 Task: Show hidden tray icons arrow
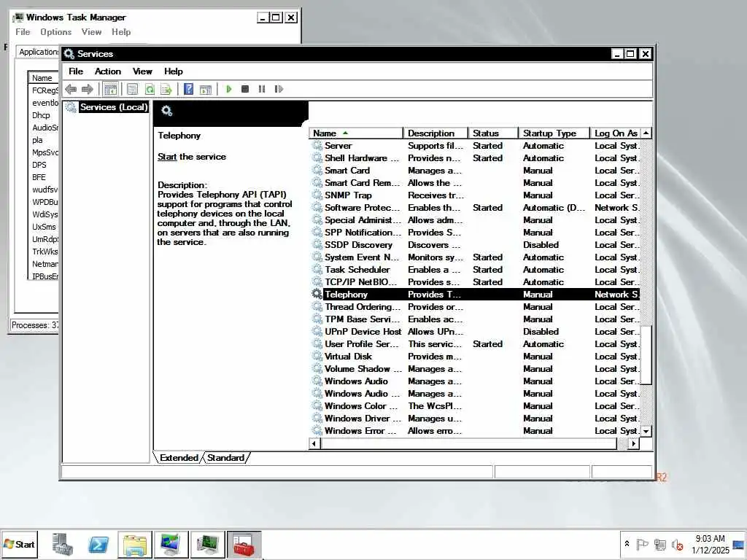point(627,544)
